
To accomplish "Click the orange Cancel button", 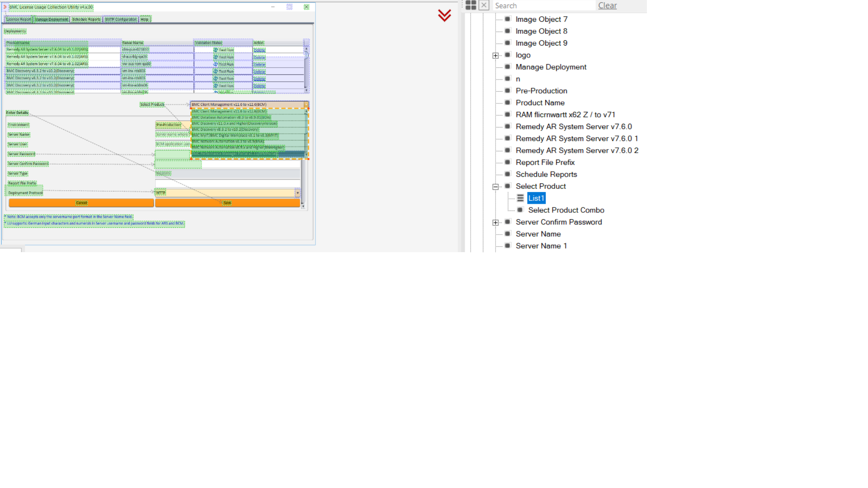I will [81, 203].
